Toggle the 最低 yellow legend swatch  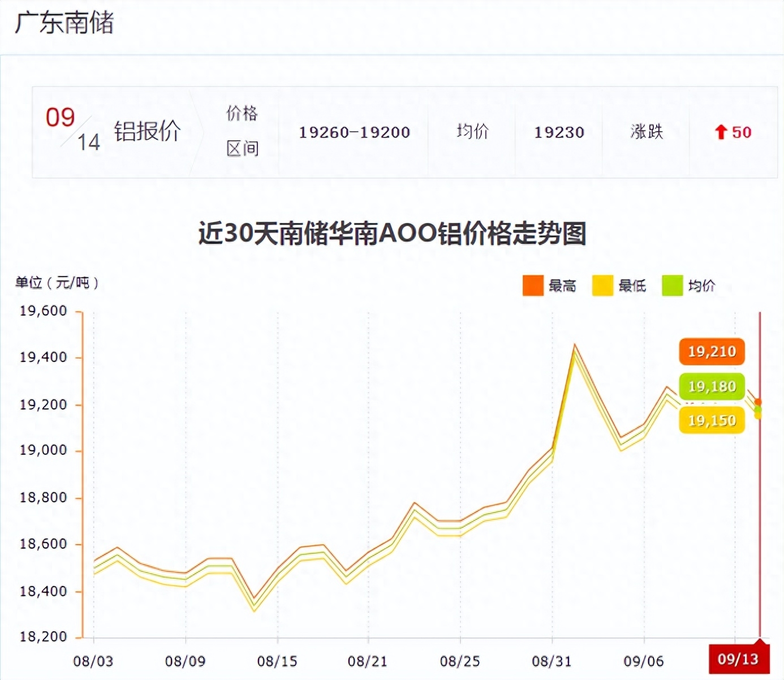tap(602, 286)
